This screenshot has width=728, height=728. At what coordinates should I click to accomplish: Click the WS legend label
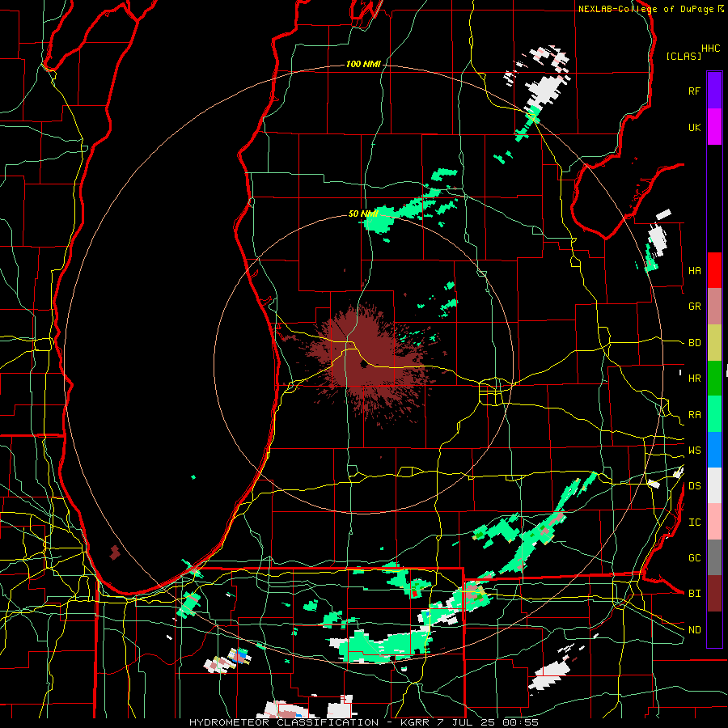pyautogui.click(x=694, y=451)
